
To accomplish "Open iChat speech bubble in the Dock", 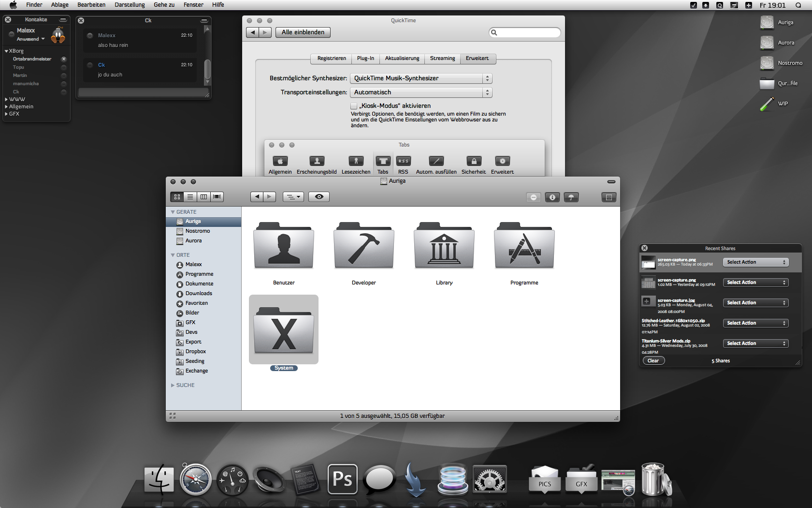I will click(x=379, y=479).
